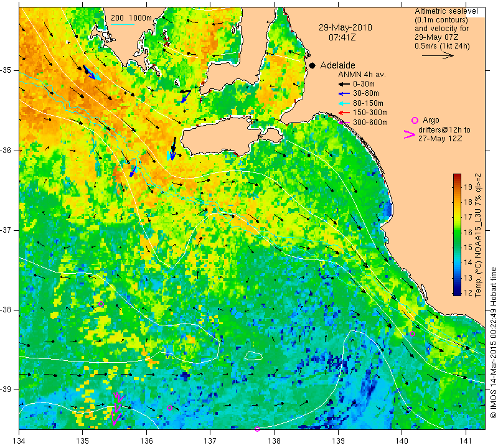
Task: Click the longitude axis label 136
Action: point(146,441)
